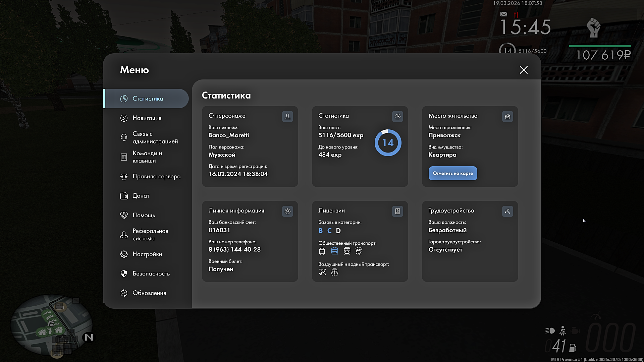
Task: Click the level 14 circular progress indicator
Action: 388,143
